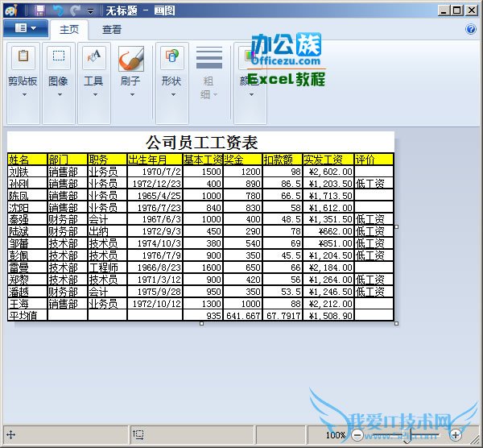This screenshot has width=483, height=448.
Task: Expand the 工具 dropdown arrow
Action: 95,94
